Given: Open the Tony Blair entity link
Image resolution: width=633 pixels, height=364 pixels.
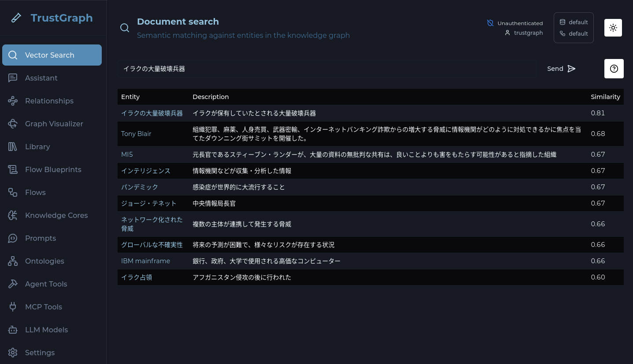Looking at the screenshot, I should tap(136, 134).
